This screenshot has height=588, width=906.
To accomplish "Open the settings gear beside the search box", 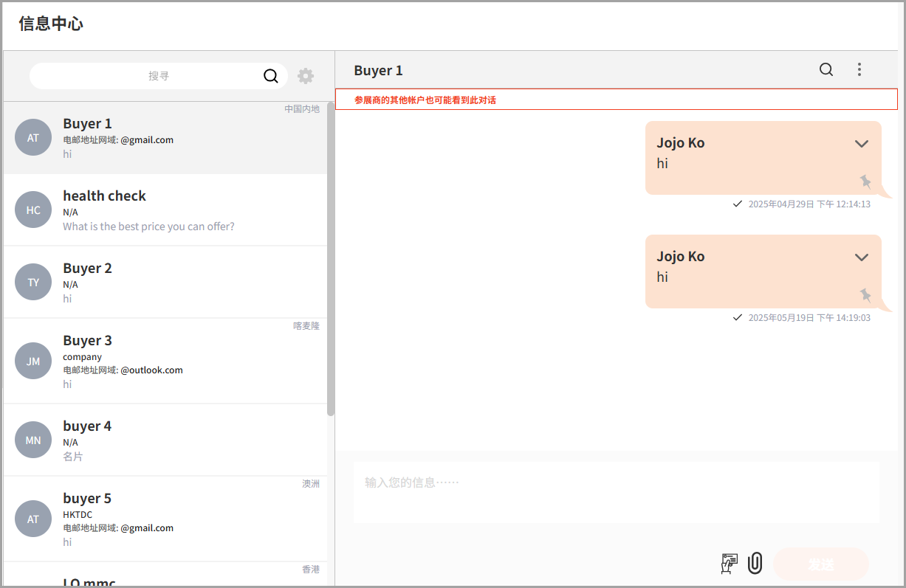I will click(x=306, y=76).
